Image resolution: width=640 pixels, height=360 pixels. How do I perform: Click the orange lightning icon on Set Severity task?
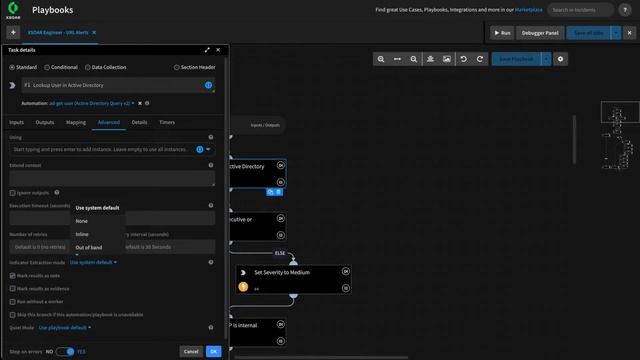point(243,287)
